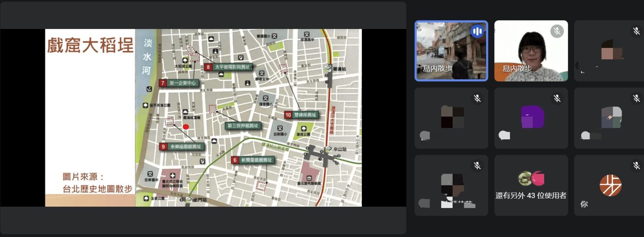Select the 島內散步 street video tile

451,51
